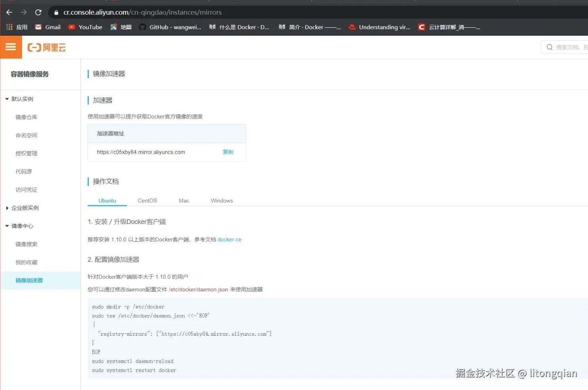Open the 地图 maps bookmark
Viewport: 588px width, 390px height.
tap(121, 27)
